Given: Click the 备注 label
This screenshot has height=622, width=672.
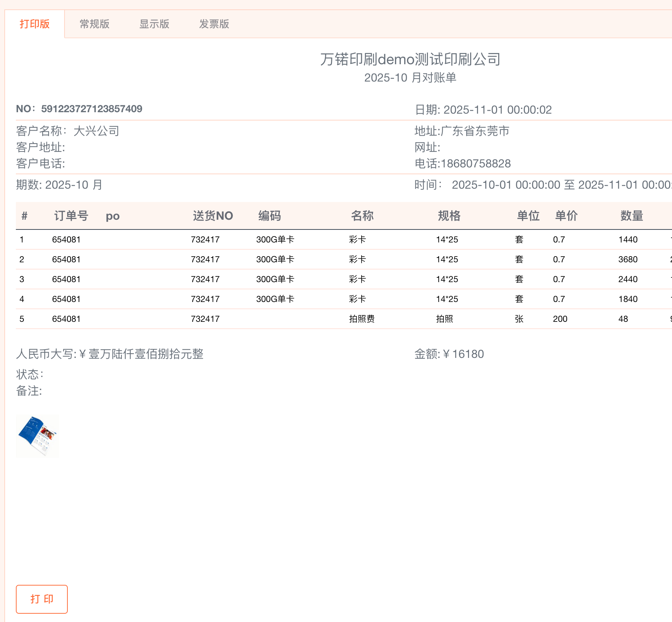Looking at the screenshot, I should (x=29, y=391).
